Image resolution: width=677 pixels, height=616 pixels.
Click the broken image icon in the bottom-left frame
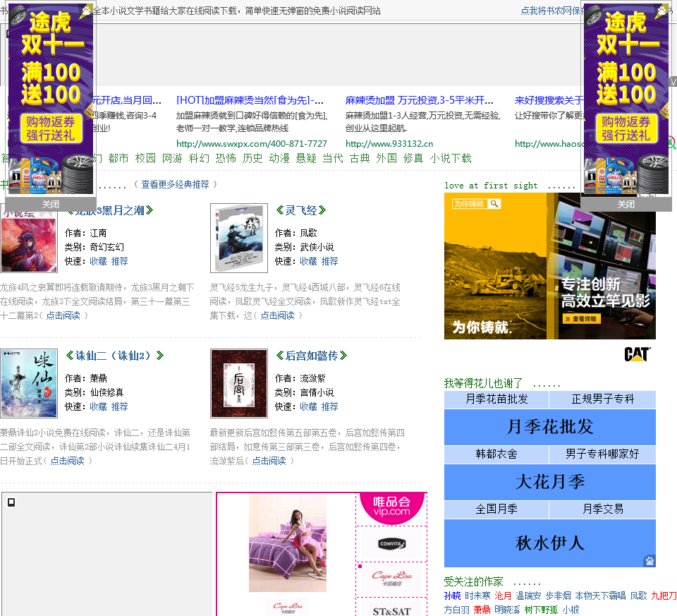(x=11, y=502)
